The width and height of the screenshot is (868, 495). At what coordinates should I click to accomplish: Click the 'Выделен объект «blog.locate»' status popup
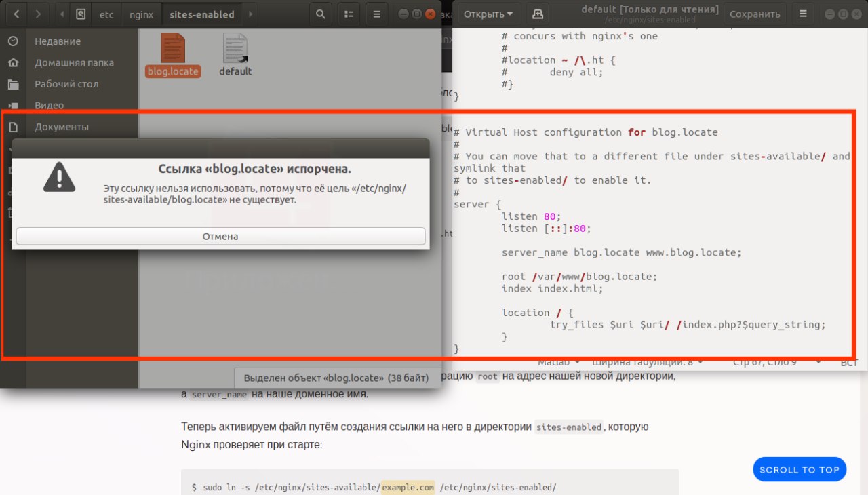tap(336, 378)
